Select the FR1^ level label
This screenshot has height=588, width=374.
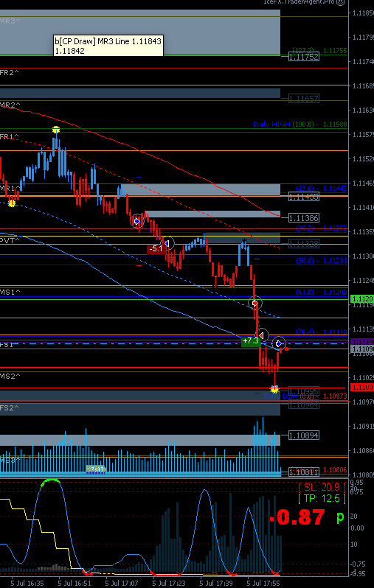coord(10,137)
